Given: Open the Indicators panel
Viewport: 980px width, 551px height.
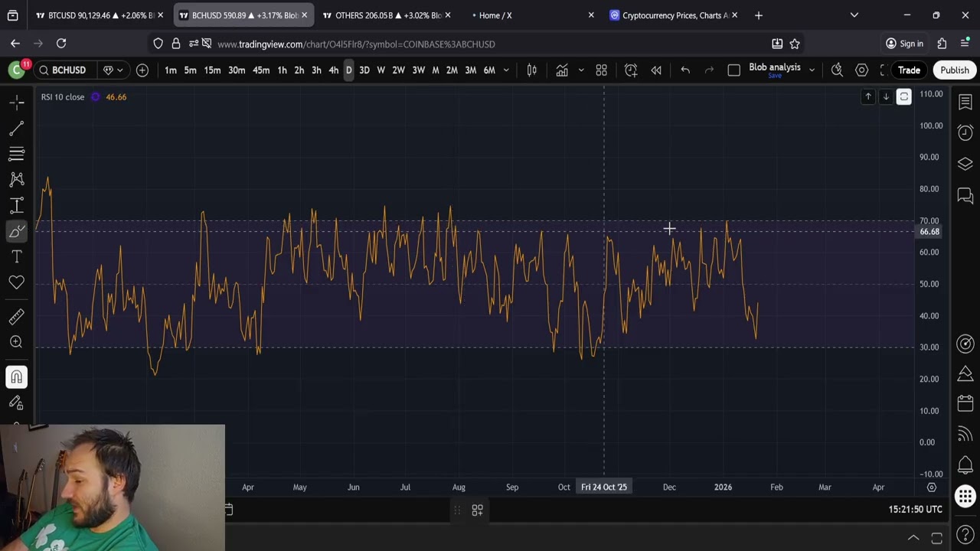Looking at the screenshot, I should pyautogui.click(x=562, y=70).
